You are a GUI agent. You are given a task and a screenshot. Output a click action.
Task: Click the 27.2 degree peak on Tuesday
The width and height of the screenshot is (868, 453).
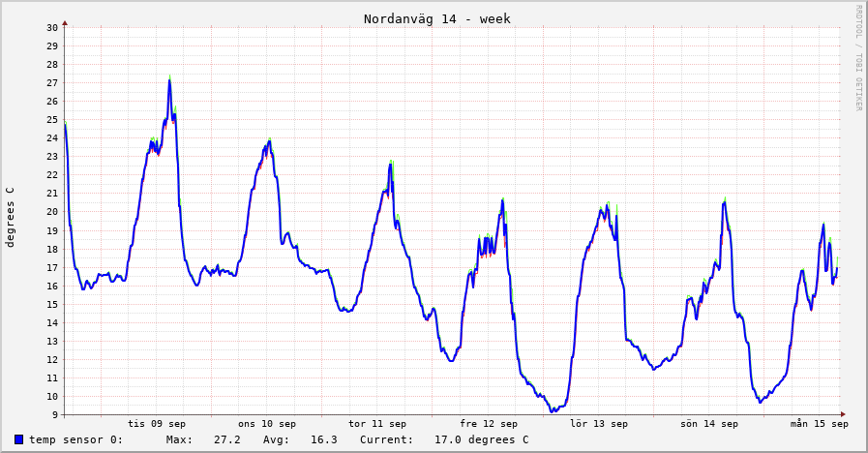point(169,79)
